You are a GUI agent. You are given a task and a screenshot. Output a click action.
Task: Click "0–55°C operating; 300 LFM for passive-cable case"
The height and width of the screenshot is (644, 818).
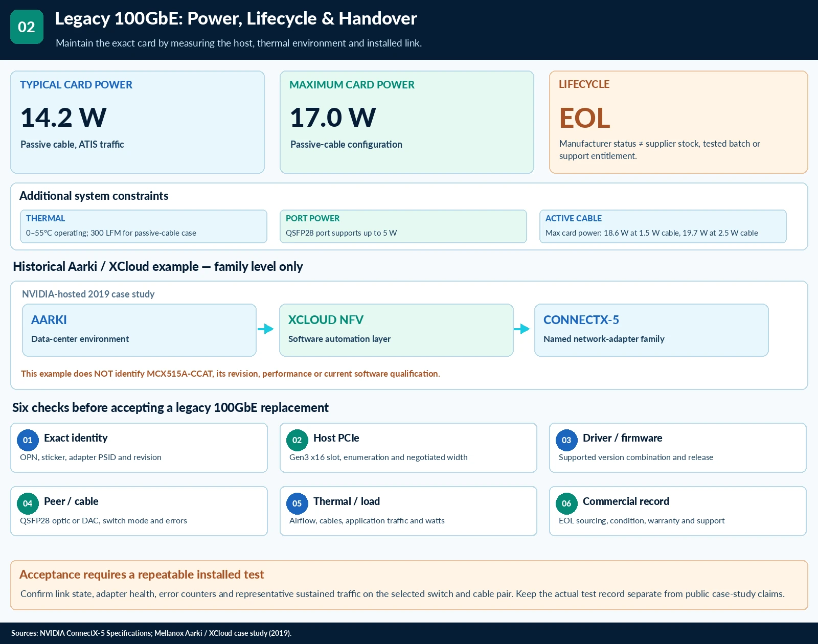[x=111, y=233]
